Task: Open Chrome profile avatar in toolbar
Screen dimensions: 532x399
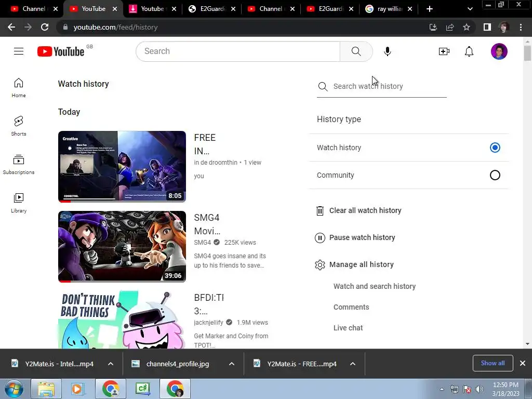Action: coord(504,27)
